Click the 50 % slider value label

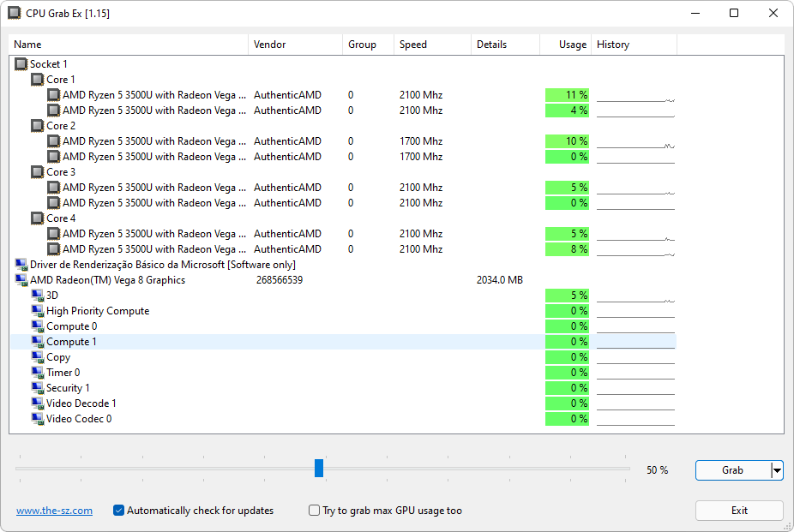(658, 470)
